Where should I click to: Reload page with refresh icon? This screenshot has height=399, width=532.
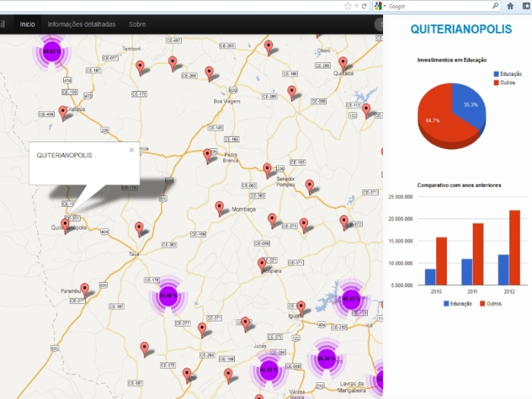coord(364,6)
